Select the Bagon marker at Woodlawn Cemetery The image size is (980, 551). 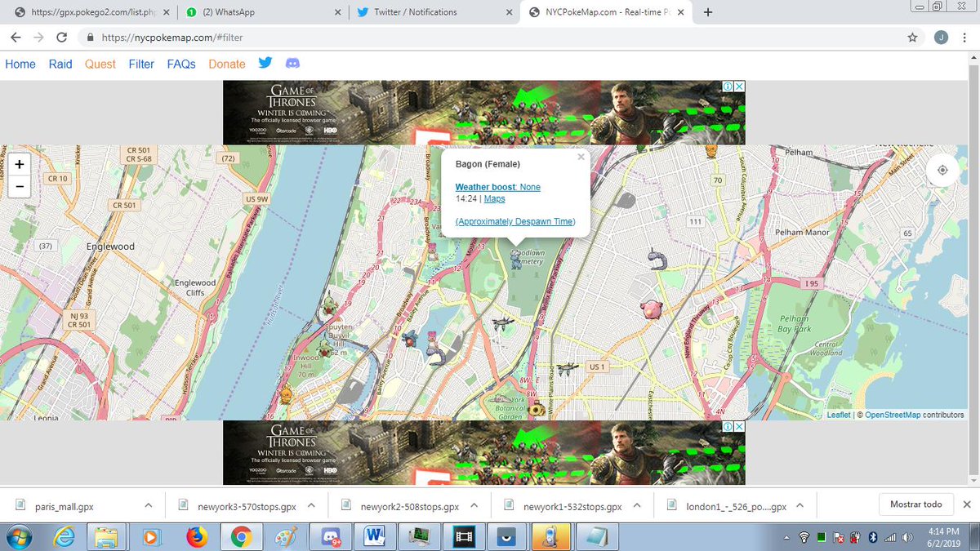516,259
